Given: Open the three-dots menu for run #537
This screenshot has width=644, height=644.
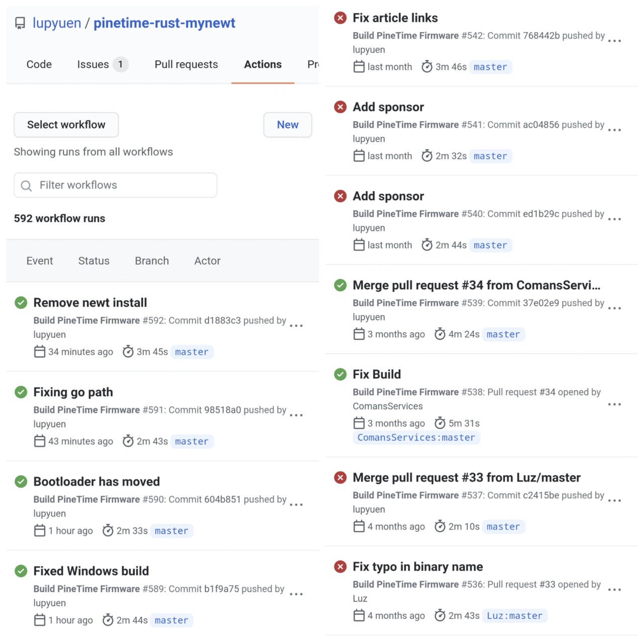Looking at the screenshot, I should [x=614, y=501].
